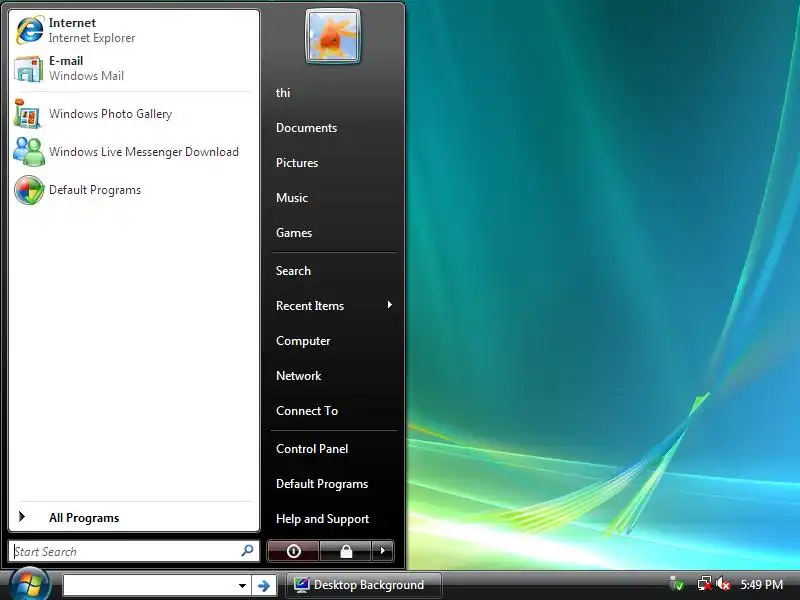Click the Safely Remove Hardware tray icon
The image size is (800, 600).
(x=677, y=584)
